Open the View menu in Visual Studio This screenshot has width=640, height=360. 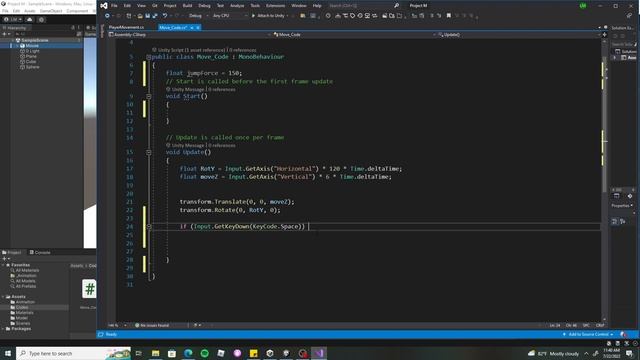coord(141,6)
